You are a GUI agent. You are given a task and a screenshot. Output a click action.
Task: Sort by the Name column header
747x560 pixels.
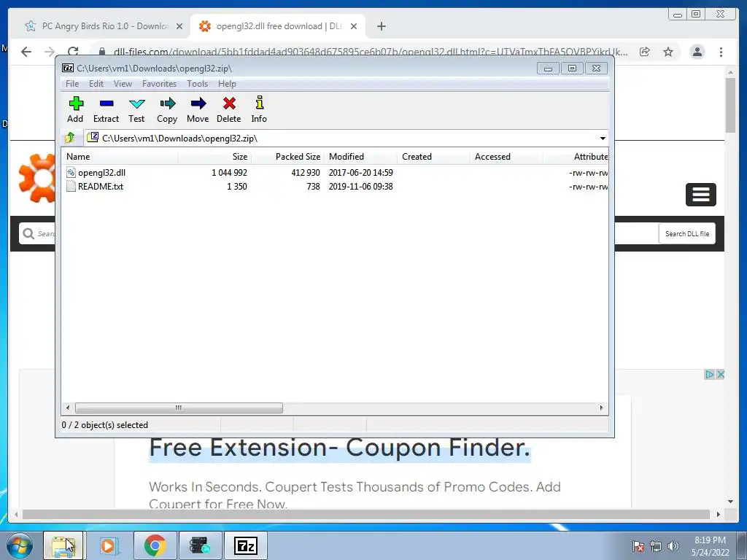tap(120, 157)
